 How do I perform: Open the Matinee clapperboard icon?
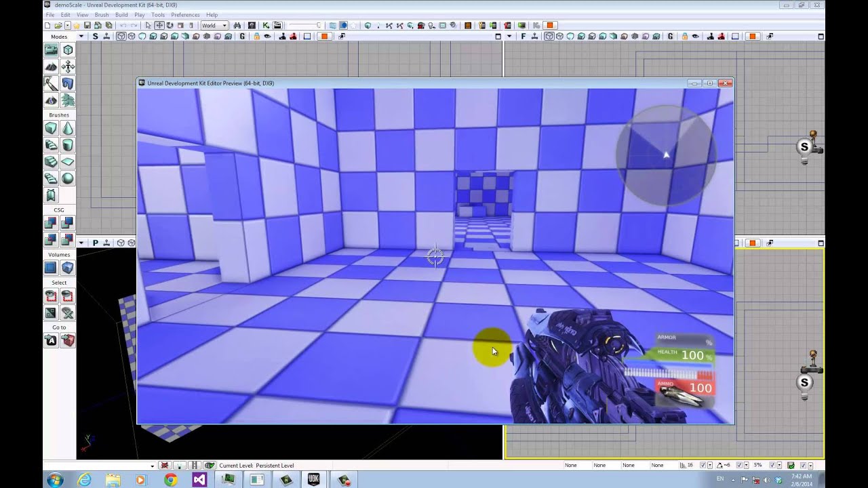[277, 26]
